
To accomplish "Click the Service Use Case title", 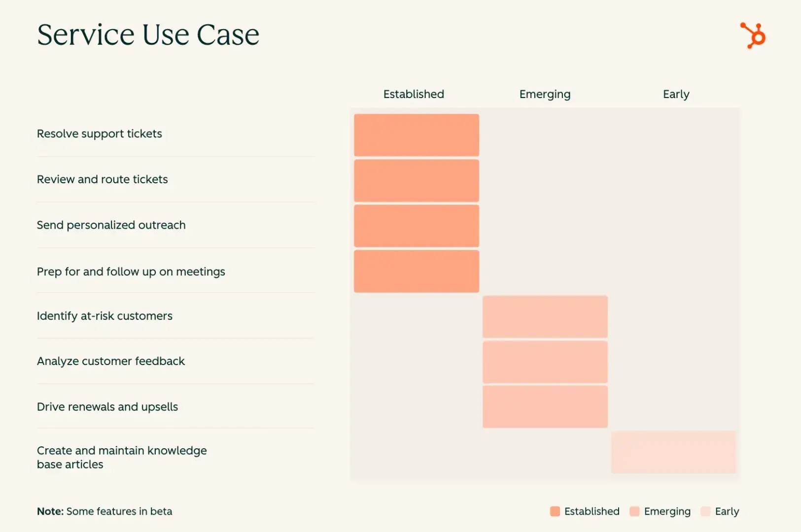I will (x=148, y=35).
